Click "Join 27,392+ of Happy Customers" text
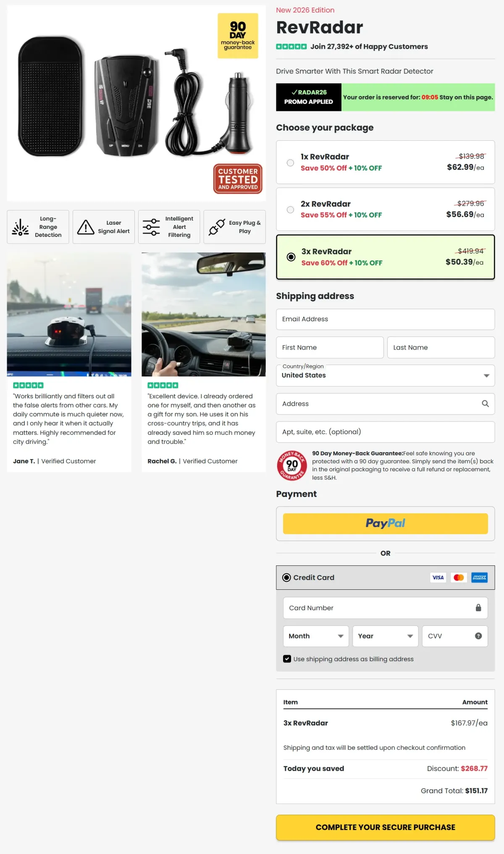504x854 pixels. click(369, 47)
